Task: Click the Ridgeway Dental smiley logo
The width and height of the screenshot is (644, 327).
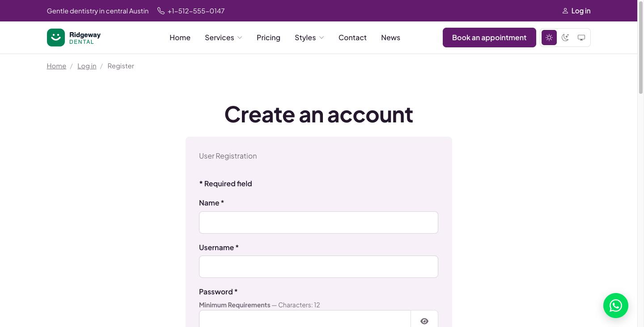Action: [56, 38]
